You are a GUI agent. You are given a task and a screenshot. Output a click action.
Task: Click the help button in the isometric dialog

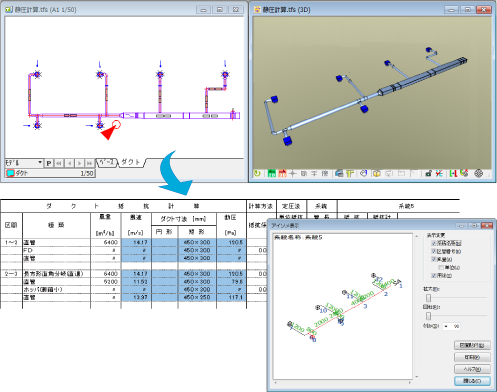coord(472,369)
